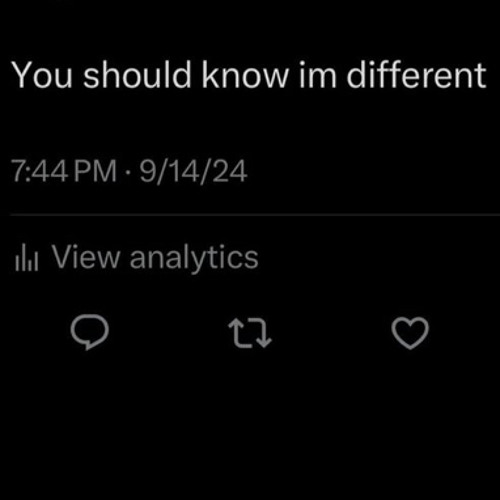Select the 7:44 PM timestamp
Image resolution: width=500 pixels, height=500 pixels.
64,171
